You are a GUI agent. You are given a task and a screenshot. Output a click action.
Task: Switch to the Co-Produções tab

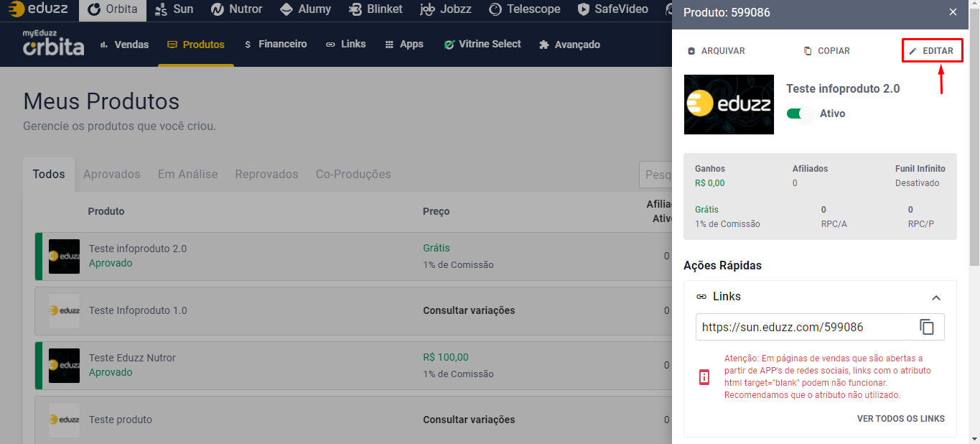(x=353, y=175)
